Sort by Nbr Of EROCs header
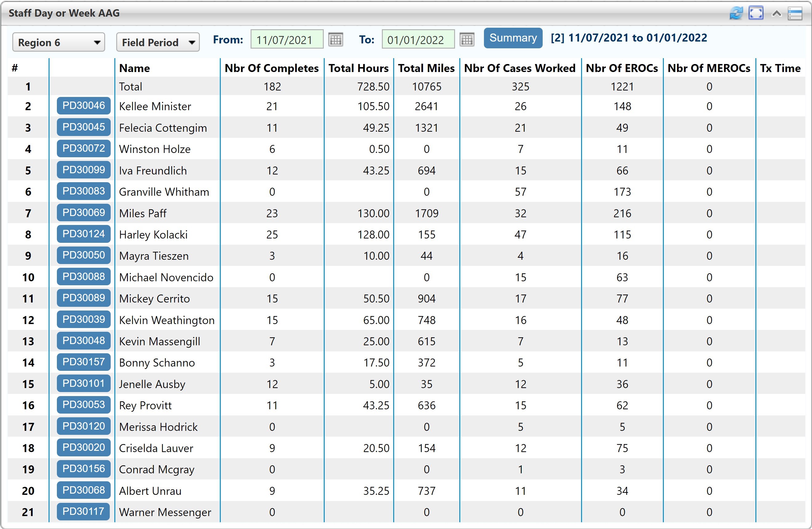 622,68
